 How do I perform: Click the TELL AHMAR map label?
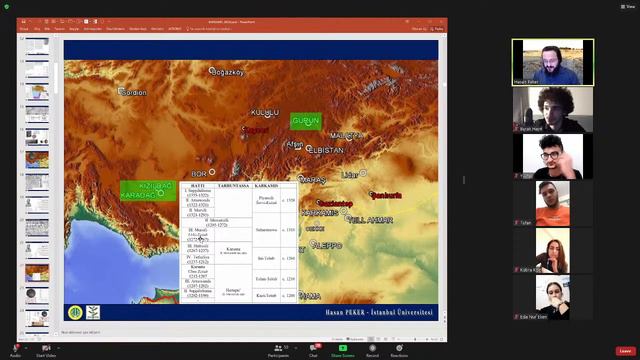[x=371, y=220]
